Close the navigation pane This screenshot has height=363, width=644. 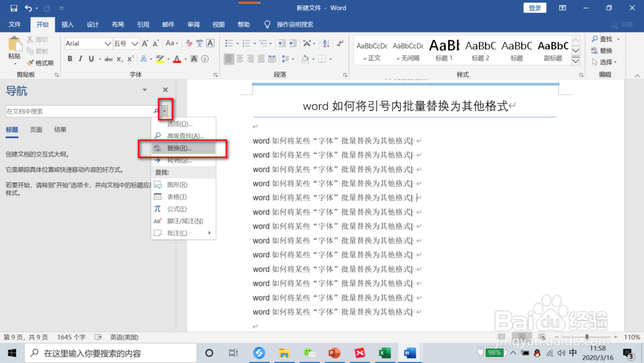(x=165, y=90)
